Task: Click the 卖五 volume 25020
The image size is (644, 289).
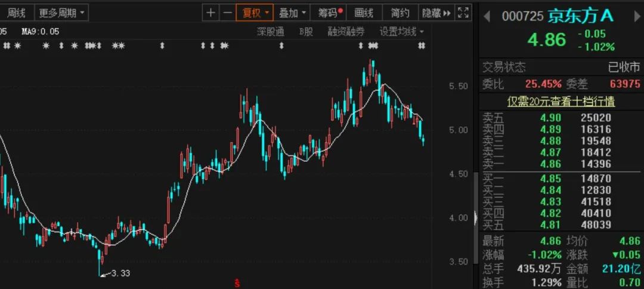Action: click(596, 118)
